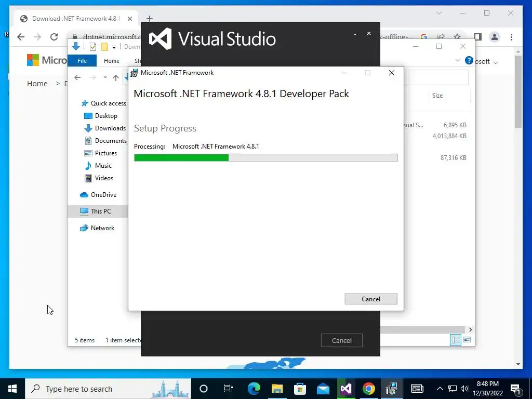
Task: Open the volume control in system tray
Action: click(x=464, y=389)
